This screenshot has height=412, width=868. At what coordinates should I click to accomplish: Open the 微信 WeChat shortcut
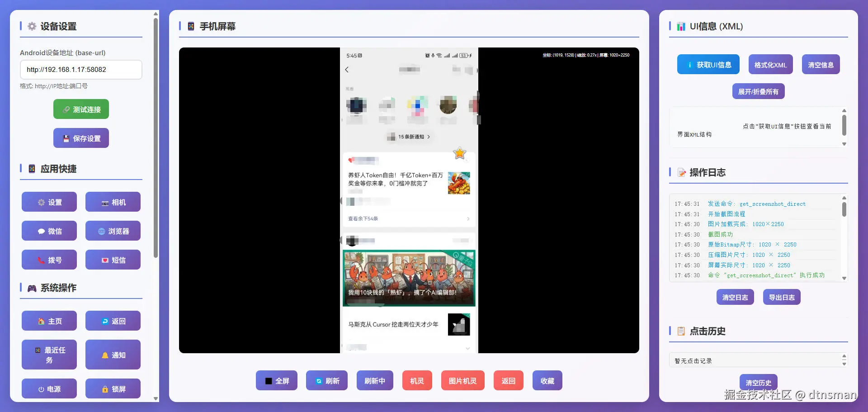point(49,231)
